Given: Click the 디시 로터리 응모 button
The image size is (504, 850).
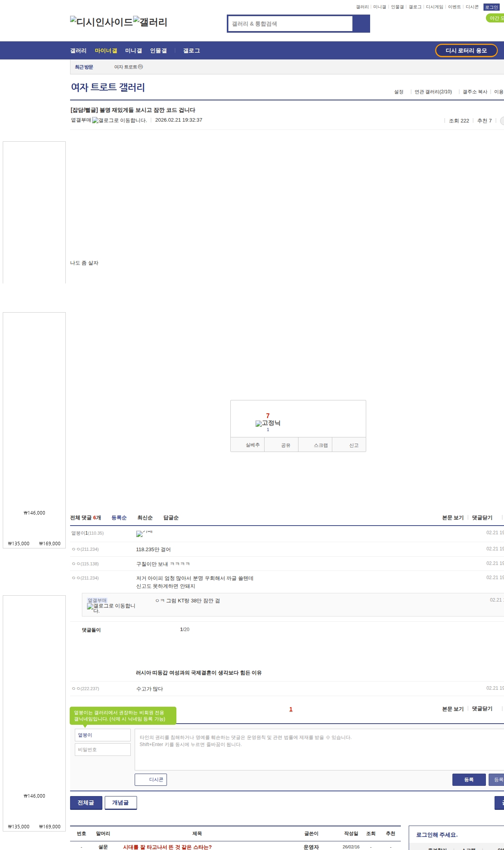Looking at the screenshot, I should 466,50.
